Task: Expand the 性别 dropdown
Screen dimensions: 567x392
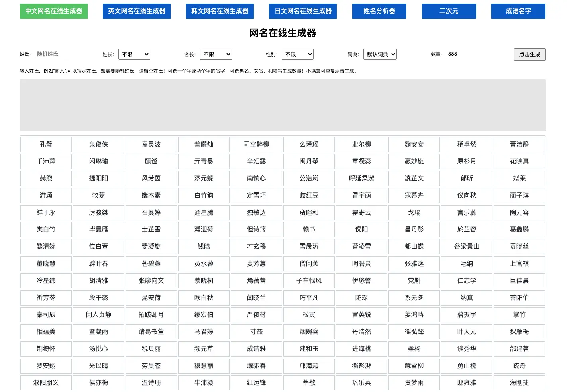Action: pyautogui.click(x=298, y=54)
